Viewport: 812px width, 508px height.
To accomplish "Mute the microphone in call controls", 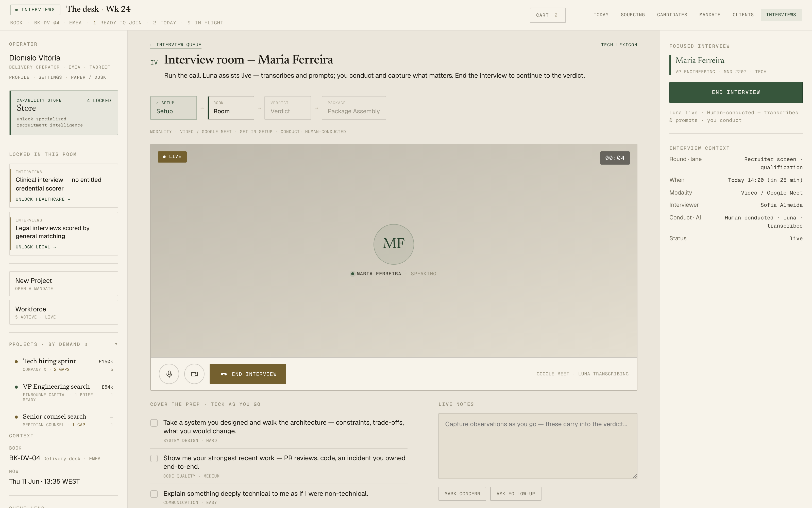I will coord(169,374).
